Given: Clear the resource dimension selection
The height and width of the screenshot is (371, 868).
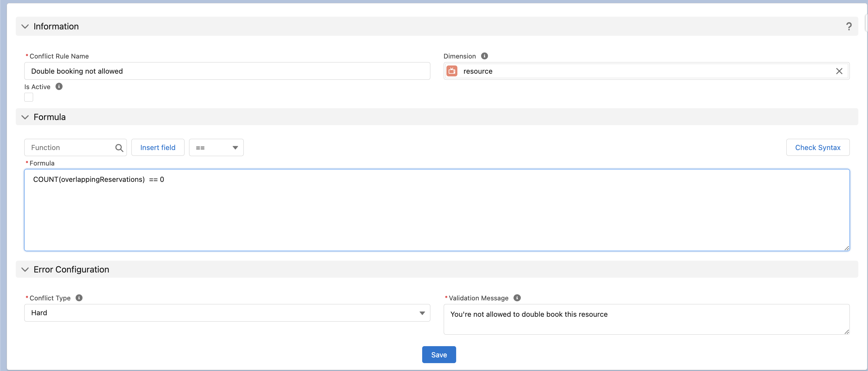Looking at the screenshot, I should coord(839,71).
